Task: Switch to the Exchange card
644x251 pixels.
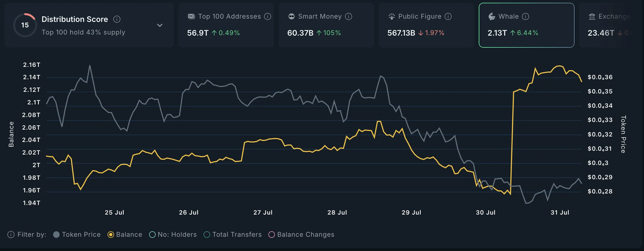Action: (610, 25)
